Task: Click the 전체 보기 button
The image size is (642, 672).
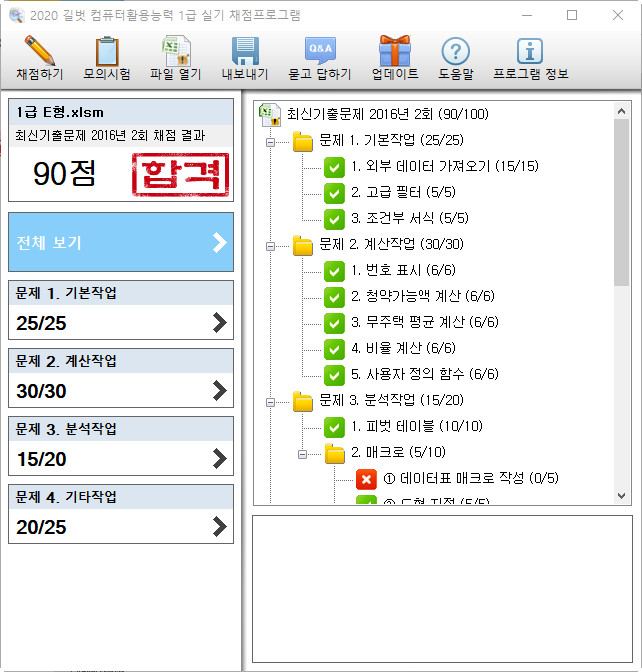Action: pos(121,242)
